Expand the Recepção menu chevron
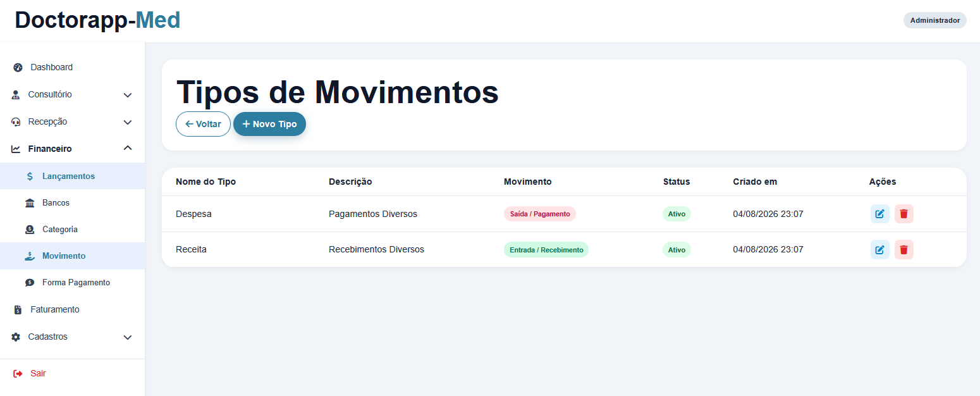 click(128, 122)
